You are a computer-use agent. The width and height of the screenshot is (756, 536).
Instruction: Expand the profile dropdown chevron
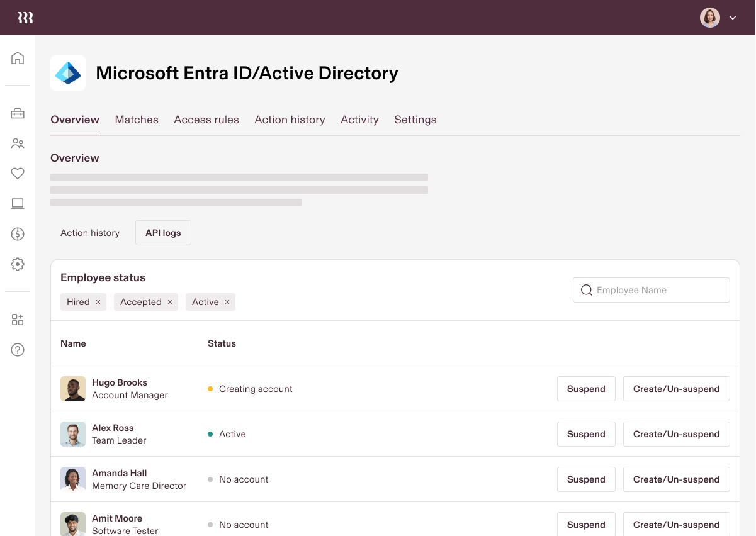click(733, 18)
